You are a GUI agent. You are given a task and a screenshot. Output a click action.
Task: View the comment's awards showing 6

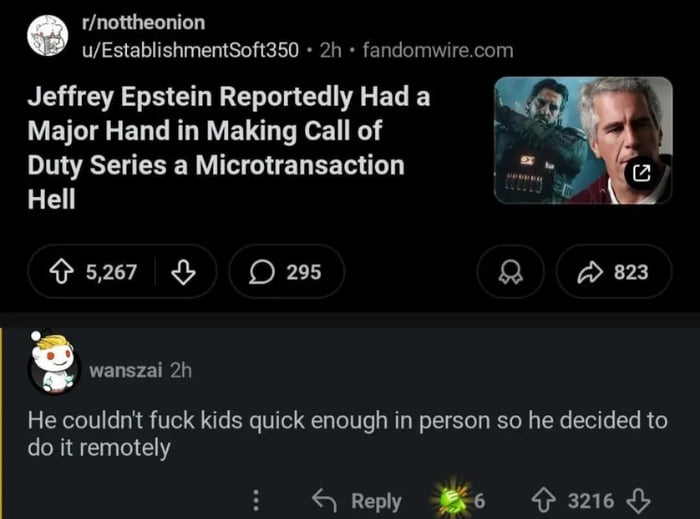point(456,499)
